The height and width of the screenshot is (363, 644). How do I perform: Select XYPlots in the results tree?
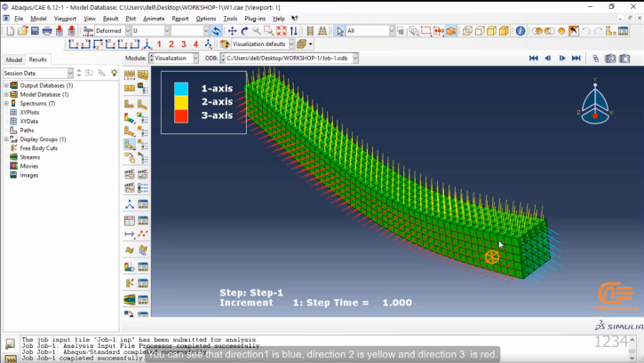(x=29, y=113)
